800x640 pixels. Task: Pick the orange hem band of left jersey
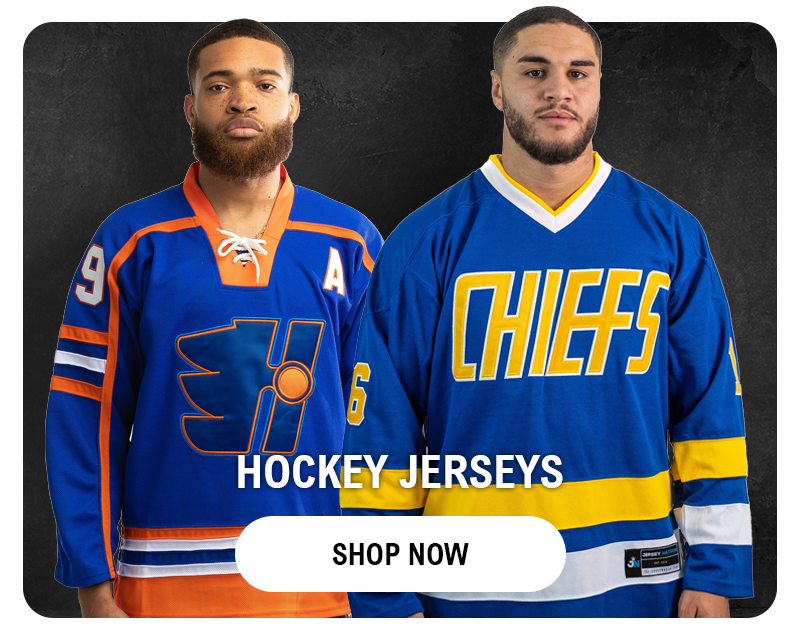[x=232, y=596]
